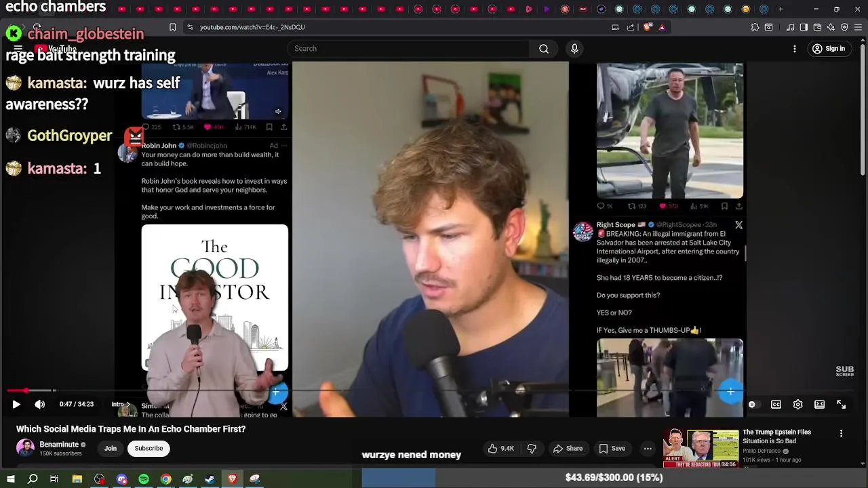Image resolution: width=868 pixels, height=488 pixels.
Task: Toggle the browser sidebar panel
Action: [x=804, y=27]
